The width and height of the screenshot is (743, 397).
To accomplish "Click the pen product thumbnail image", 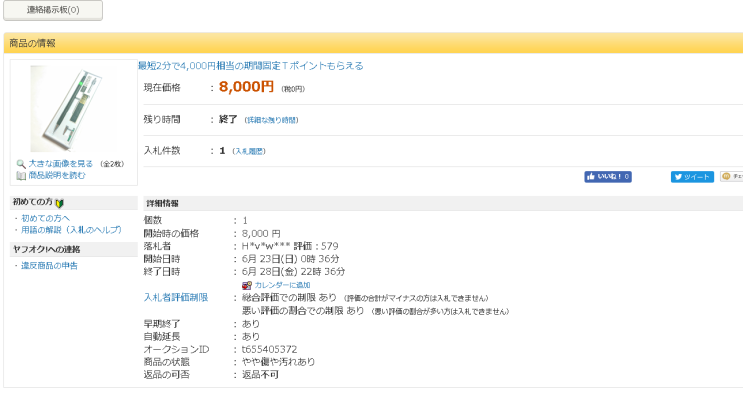I will point(72,108).
